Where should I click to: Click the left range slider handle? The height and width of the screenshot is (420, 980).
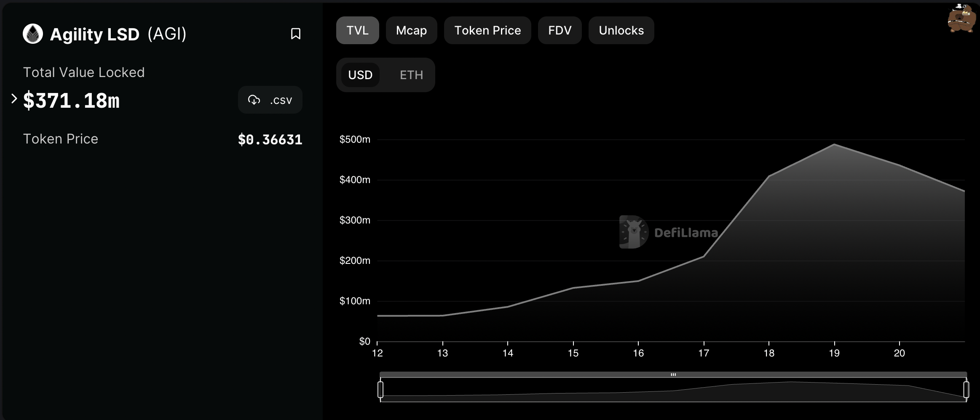pos(380,389)
